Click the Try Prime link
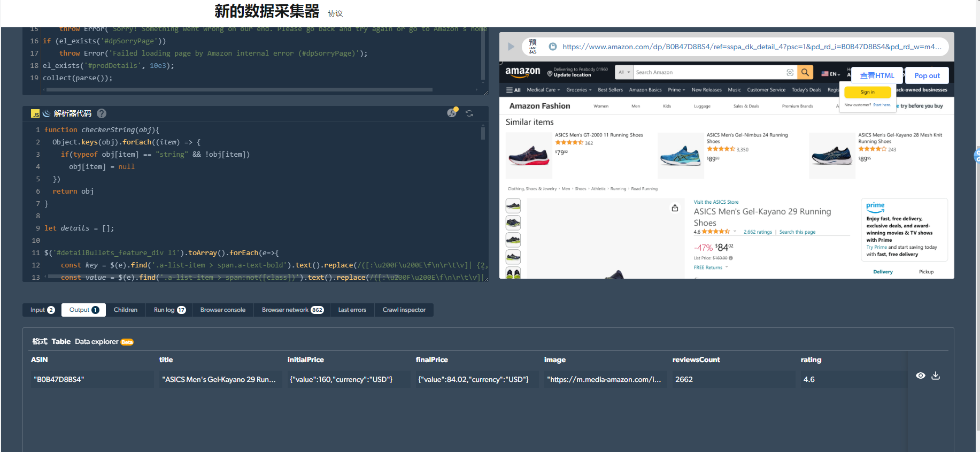 pos(876,247)
